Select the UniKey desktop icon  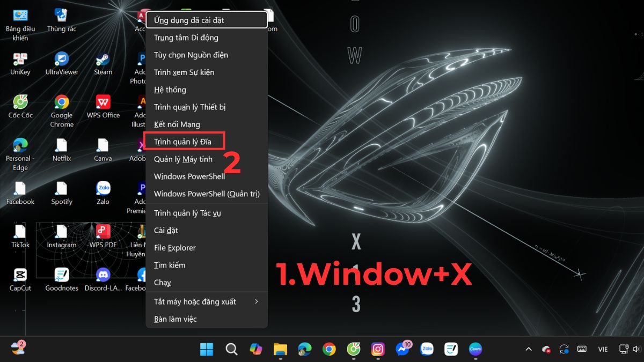[x=20, y=63]
